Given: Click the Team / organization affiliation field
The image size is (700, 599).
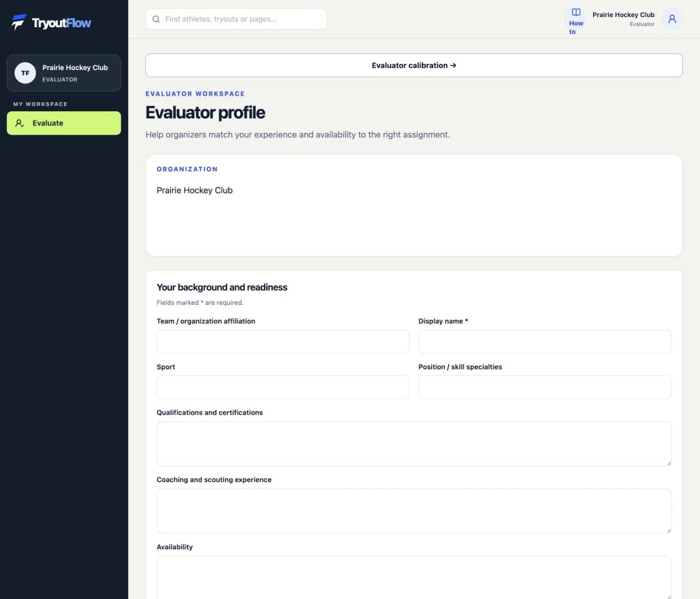Looking at the screenshot, I should [283, 341].
